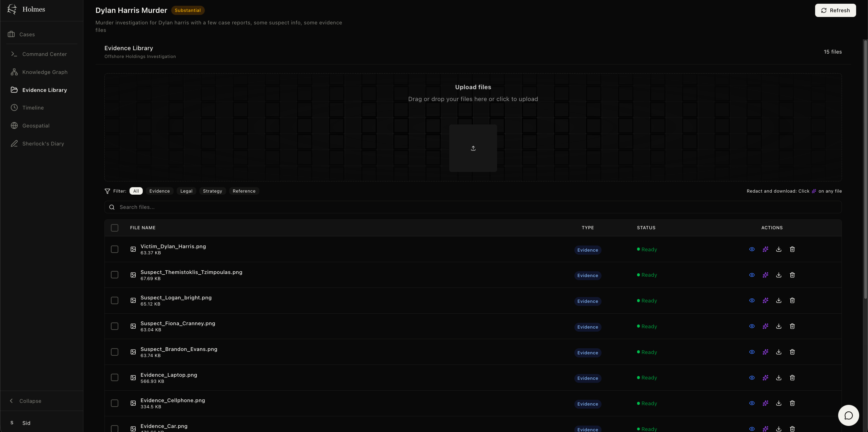The image size is (868, 432).
Task: Open Sherlock's Diary from sidebar
Action: pos(43,143)
